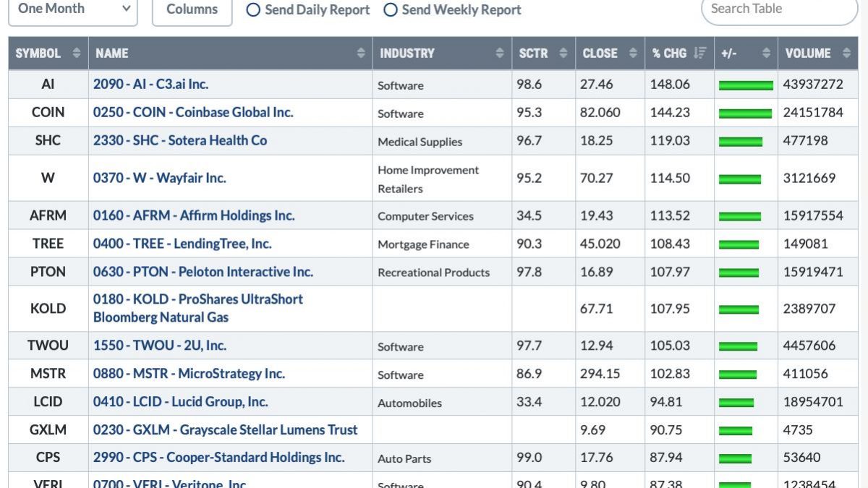
Task: Open Grayscale Stellar Lumens Trust link
Action: pyautogui.click(x=226, y=430)
